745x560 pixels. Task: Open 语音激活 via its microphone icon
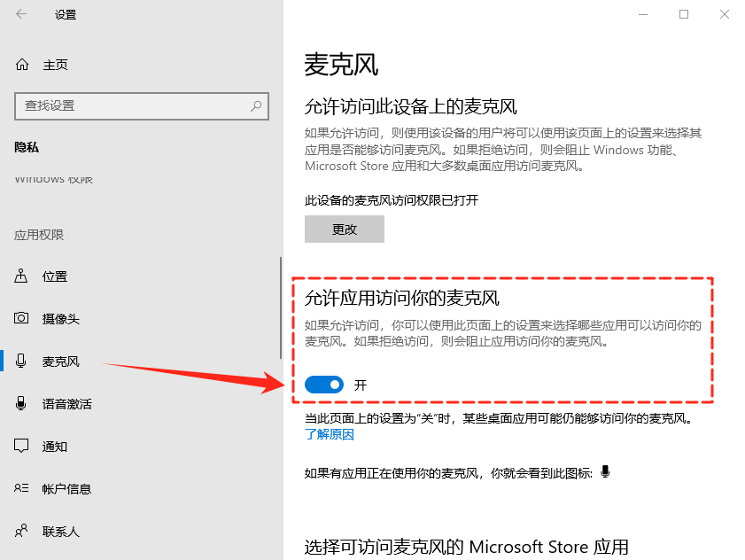point(21,404)
